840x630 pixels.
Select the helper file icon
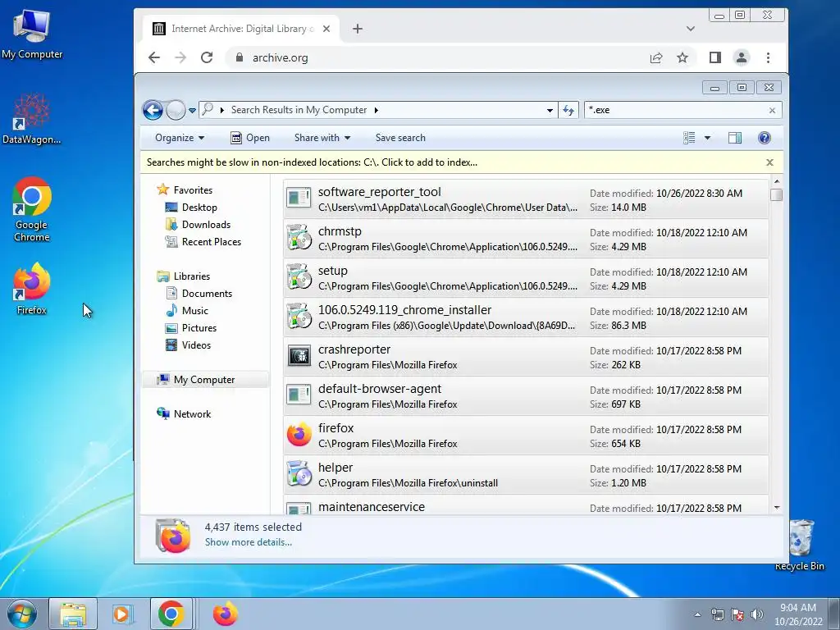[x=299, y=474]
